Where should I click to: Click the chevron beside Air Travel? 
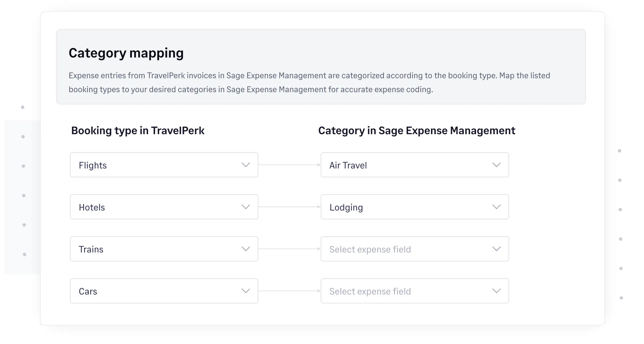[496, 165]
